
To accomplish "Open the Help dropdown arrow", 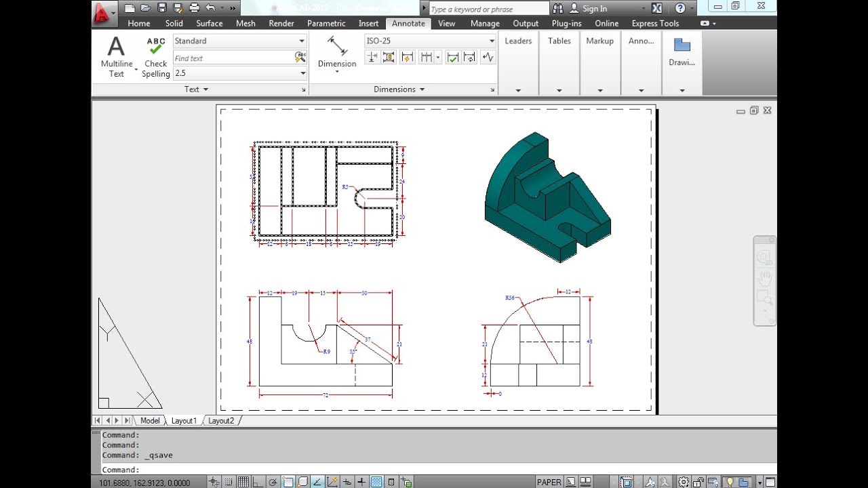I will 693,9.
